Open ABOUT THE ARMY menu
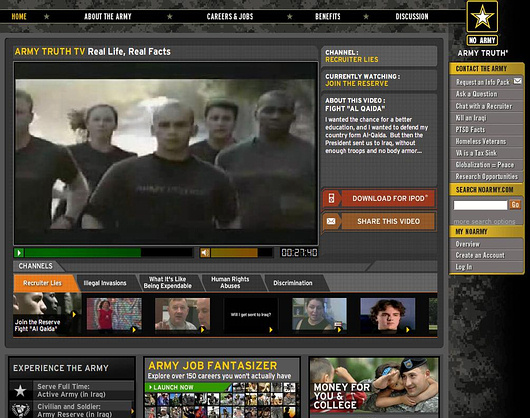530x418 pixels. pyautogui.click(x=107, y=17)
